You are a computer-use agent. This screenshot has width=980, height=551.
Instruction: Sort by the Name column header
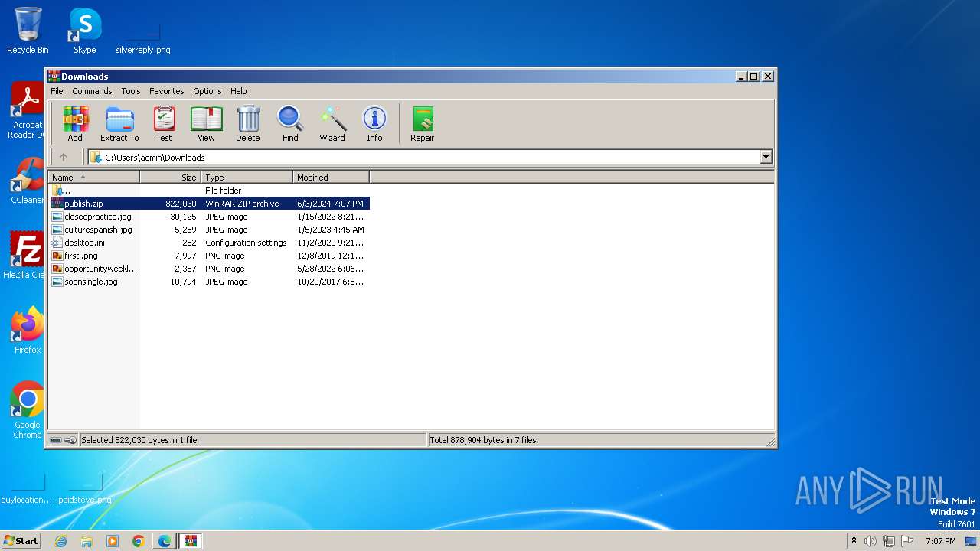(x=93, y=178)
